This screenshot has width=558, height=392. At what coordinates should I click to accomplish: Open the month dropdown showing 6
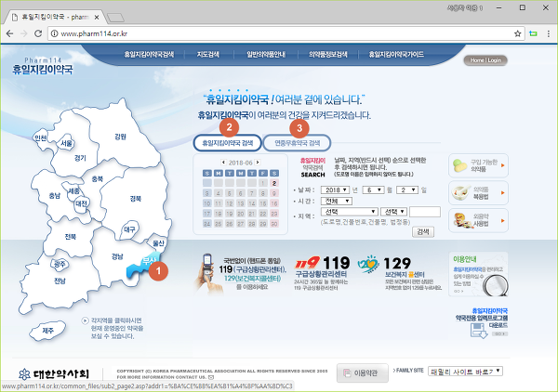373,190
